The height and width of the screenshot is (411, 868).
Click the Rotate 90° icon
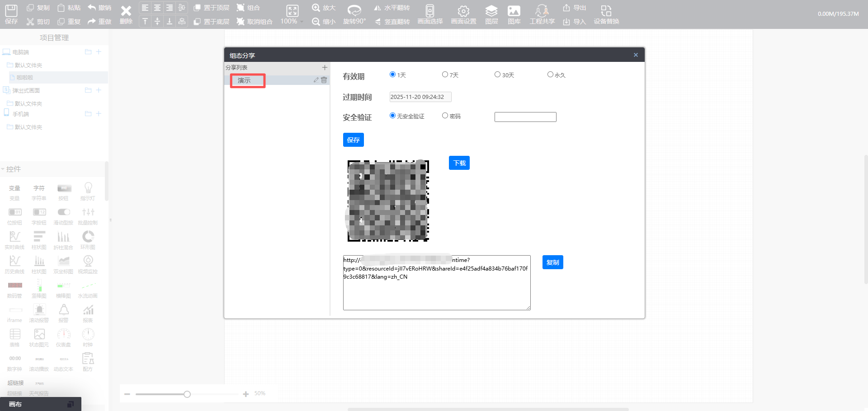pyautogui.click(x=354, y=11)
